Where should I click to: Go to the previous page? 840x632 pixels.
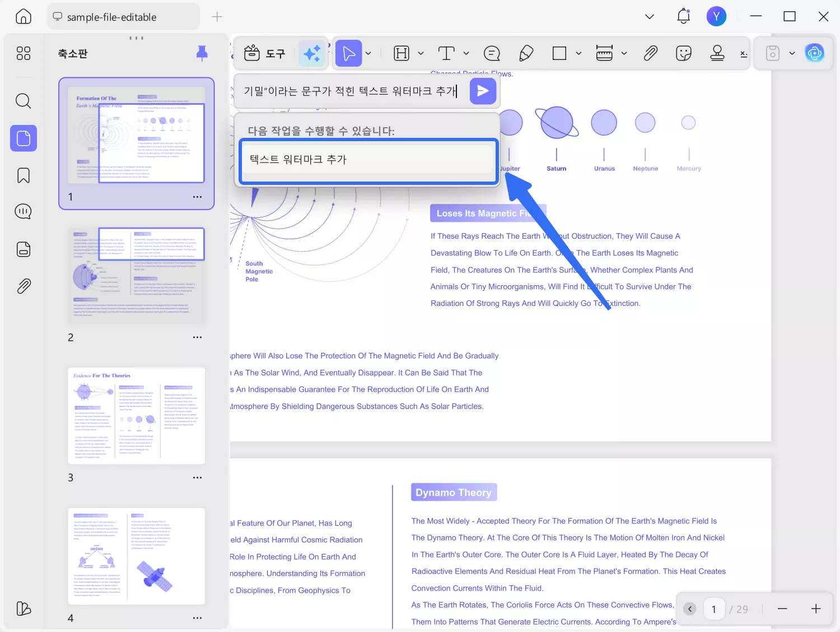click(x=690, y=609)
